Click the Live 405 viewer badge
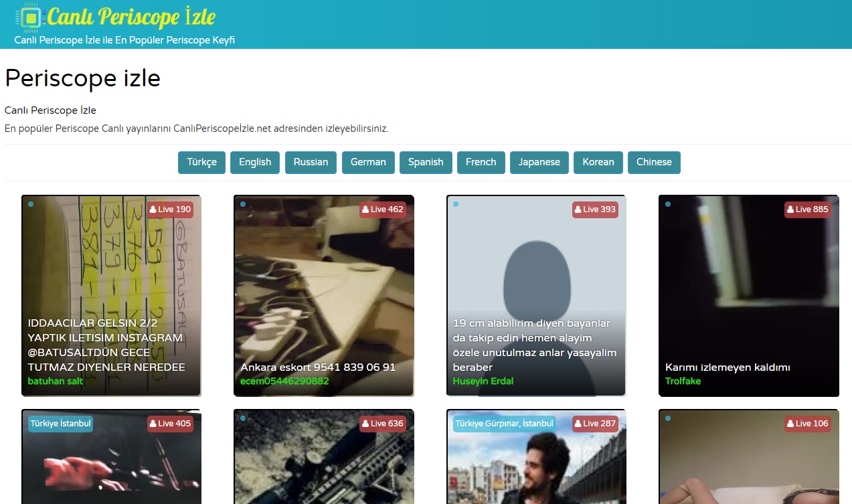852x504 pixels. [x=171, y=424]
